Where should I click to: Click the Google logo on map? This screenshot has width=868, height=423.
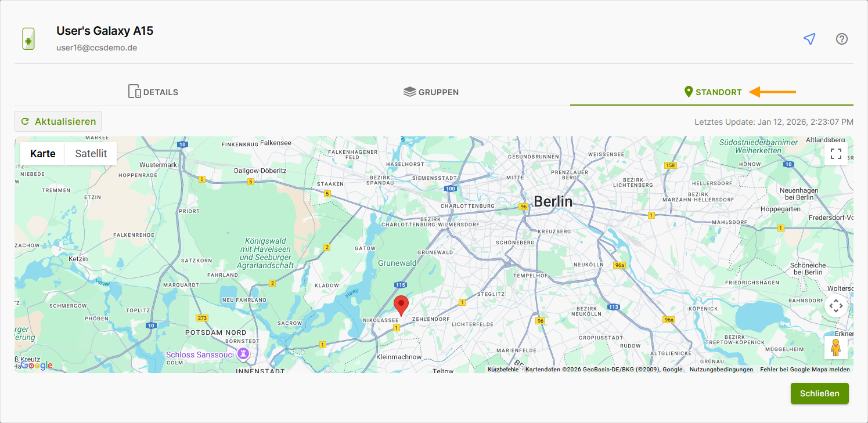[35, 365]
